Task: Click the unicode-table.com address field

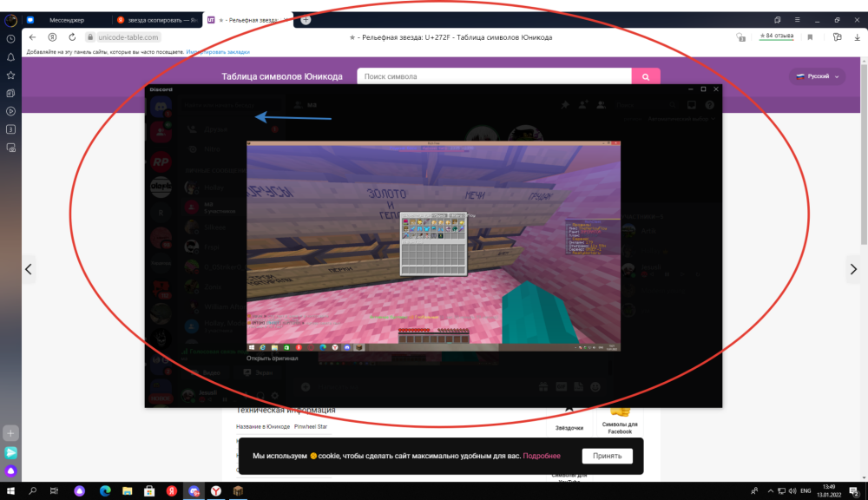Action: coord(128,37)
